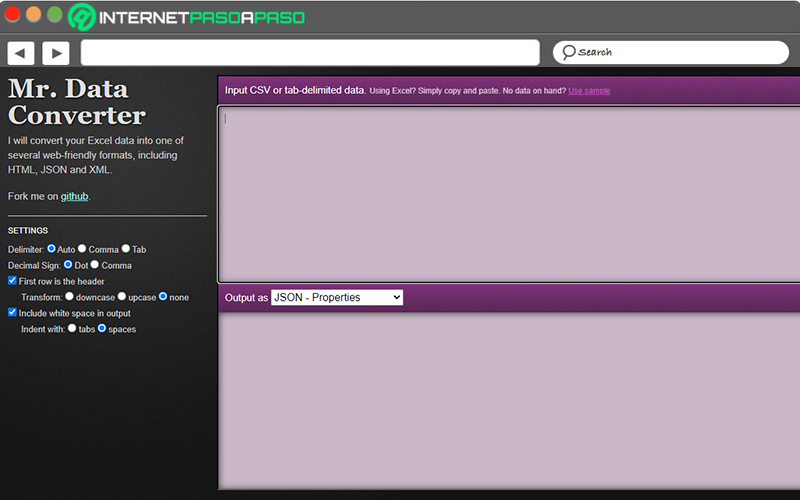Click the Mr. Data Converter title
Image resolution: width=800 pixels, height=500 pixels.
[77, 102]
